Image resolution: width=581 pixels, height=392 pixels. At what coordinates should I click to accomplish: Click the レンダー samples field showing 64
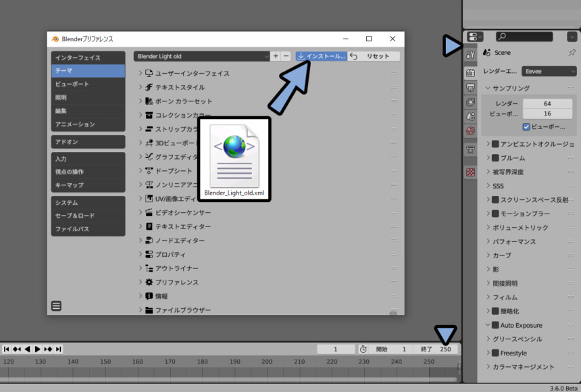(x=547, y=103)
